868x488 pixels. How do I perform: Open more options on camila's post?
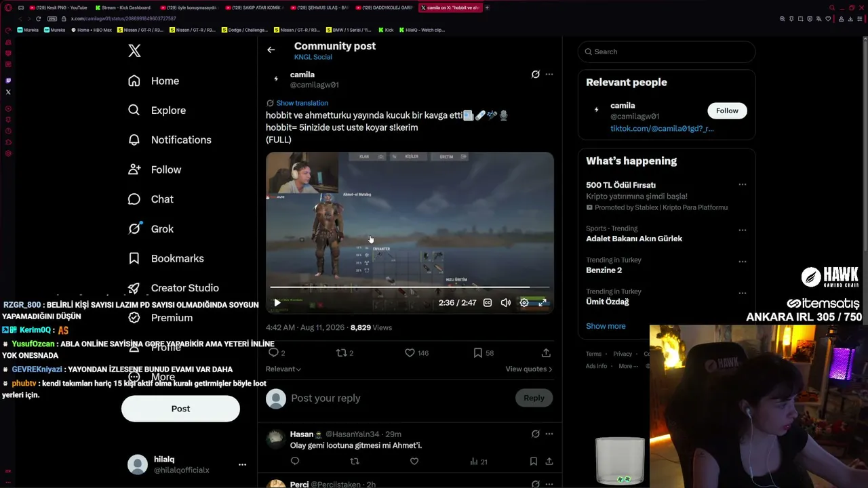(x=549, y=75)
